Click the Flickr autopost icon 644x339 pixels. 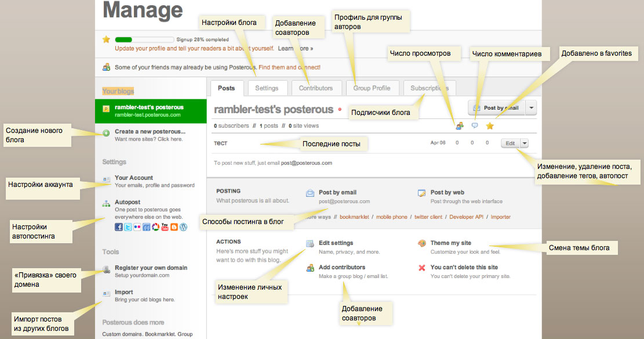click(x=137, y=227)
